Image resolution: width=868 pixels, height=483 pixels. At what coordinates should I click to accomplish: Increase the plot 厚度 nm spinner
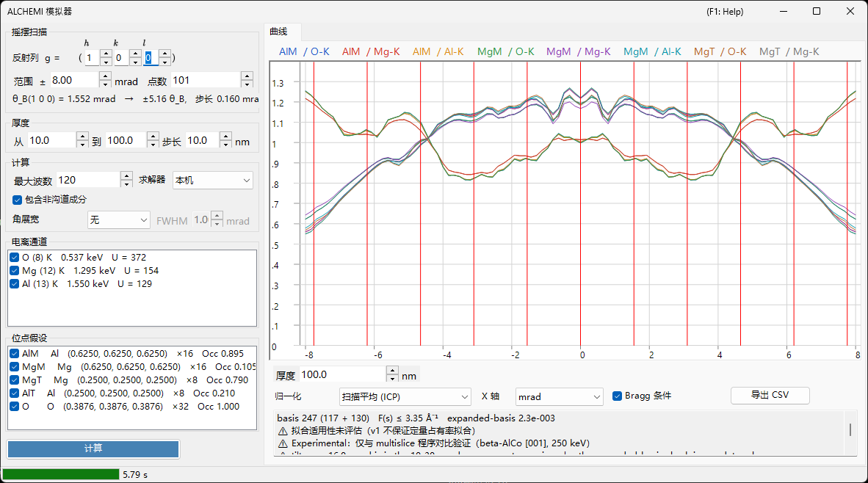tap(392, 370)
